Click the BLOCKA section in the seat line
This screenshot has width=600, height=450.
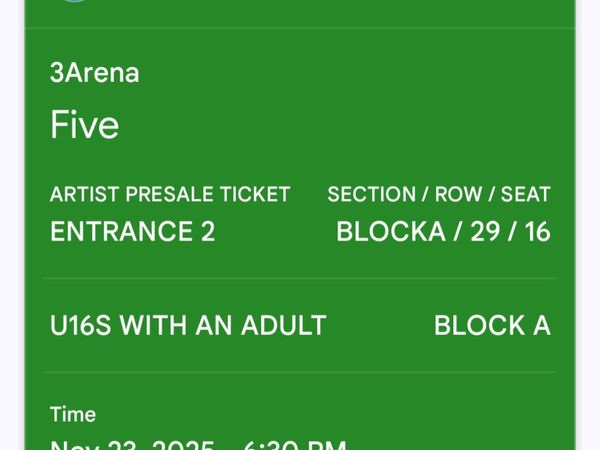[391, 232]
